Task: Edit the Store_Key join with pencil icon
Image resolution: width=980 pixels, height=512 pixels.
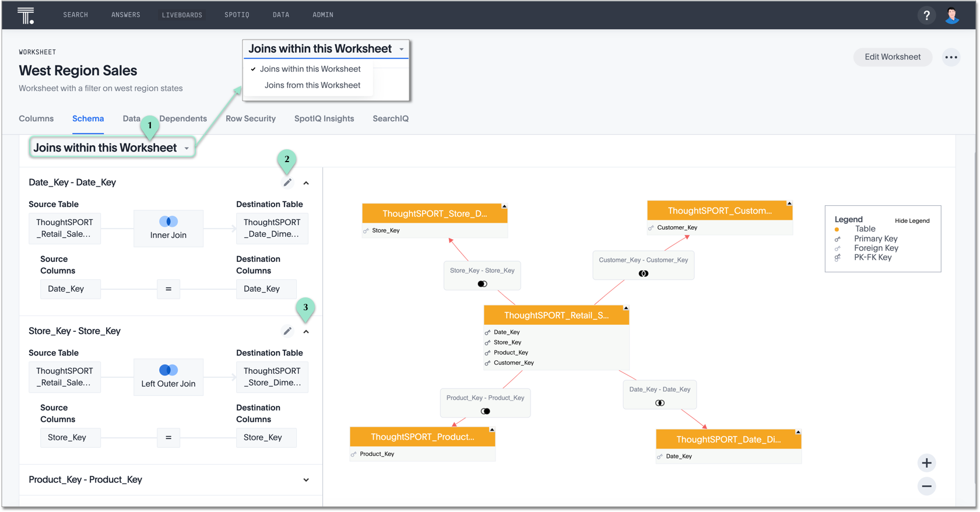Action: coord(287,331)
